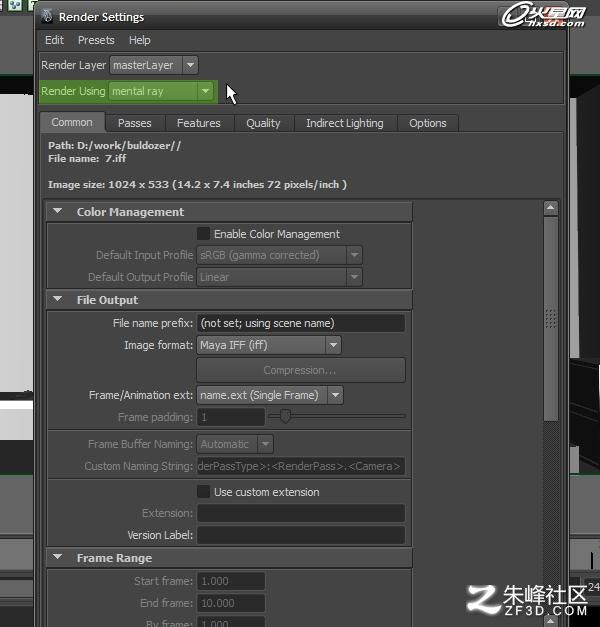Open Frame/Animation ext dropdown
This screenshot has width=600, height=627.
coord(270,395)
